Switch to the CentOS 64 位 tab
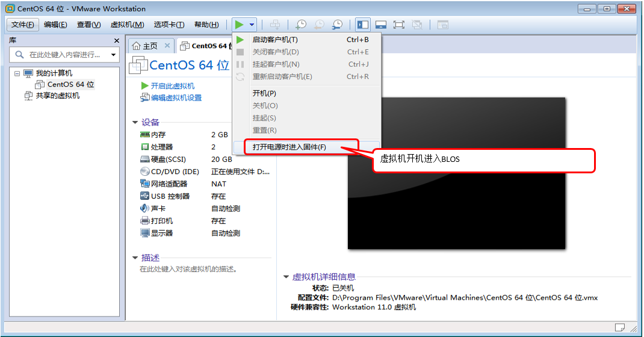This screenshot has height=337, width=644. coord(206,46)
